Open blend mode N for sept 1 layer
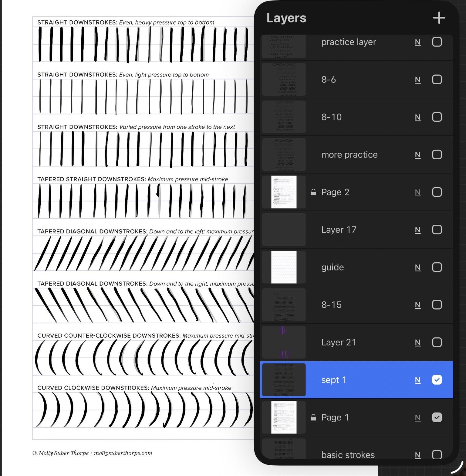This screenshot has width=466, height=476. tap(418, 380)
